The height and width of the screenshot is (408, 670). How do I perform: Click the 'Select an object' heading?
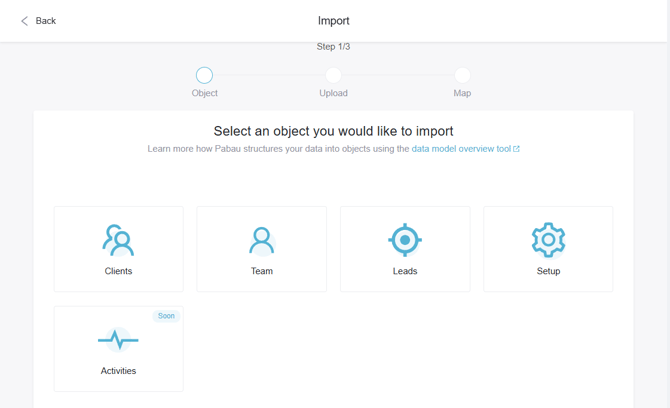pyautogui.click(x=333, y=131)
